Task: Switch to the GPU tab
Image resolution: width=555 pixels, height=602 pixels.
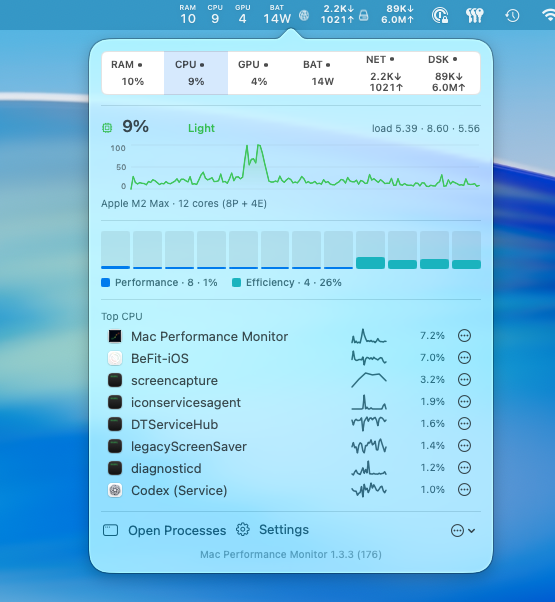Action: [x=259, y=73]
